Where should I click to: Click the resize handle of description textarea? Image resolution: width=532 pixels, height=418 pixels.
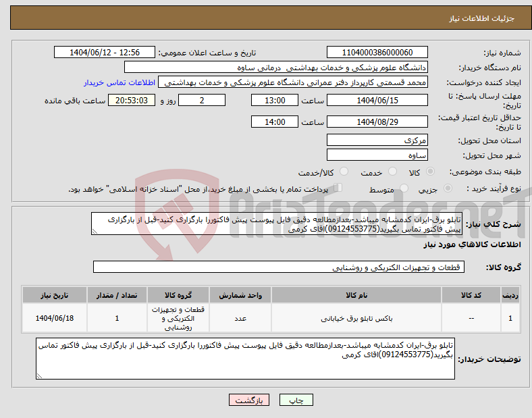[95, 232]
